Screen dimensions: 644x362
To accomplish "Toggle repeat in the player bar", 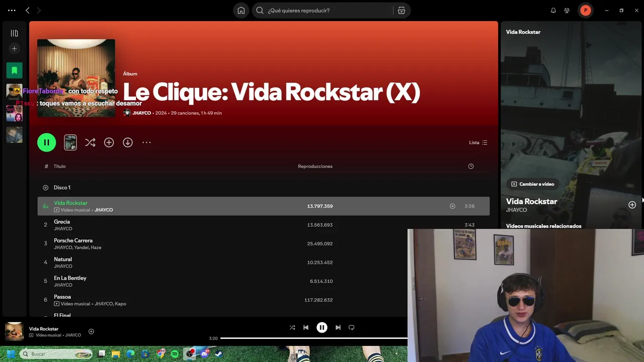I will pyautogui.click(x=352, y=327).
